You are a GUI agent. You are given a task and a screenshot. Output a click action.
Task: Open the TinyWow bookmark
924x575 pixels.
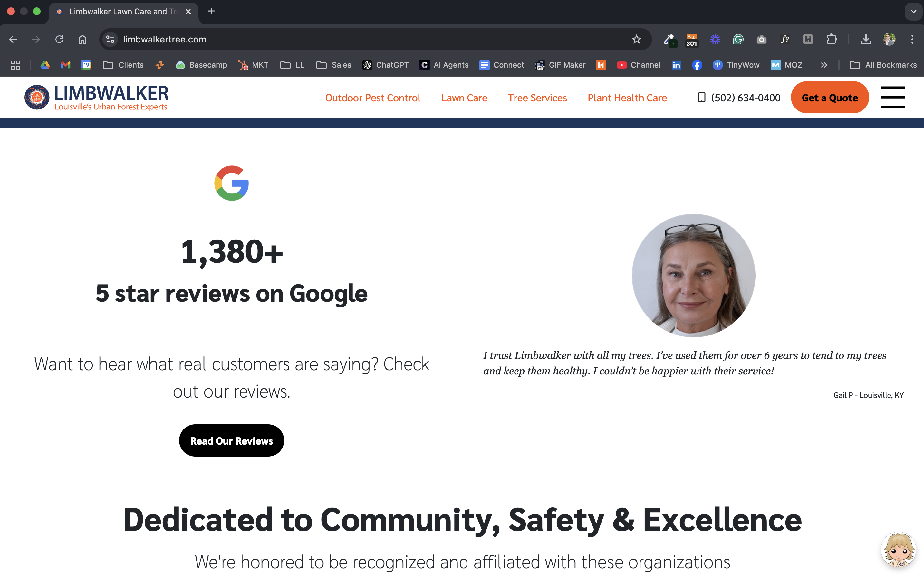coord(736,65)
